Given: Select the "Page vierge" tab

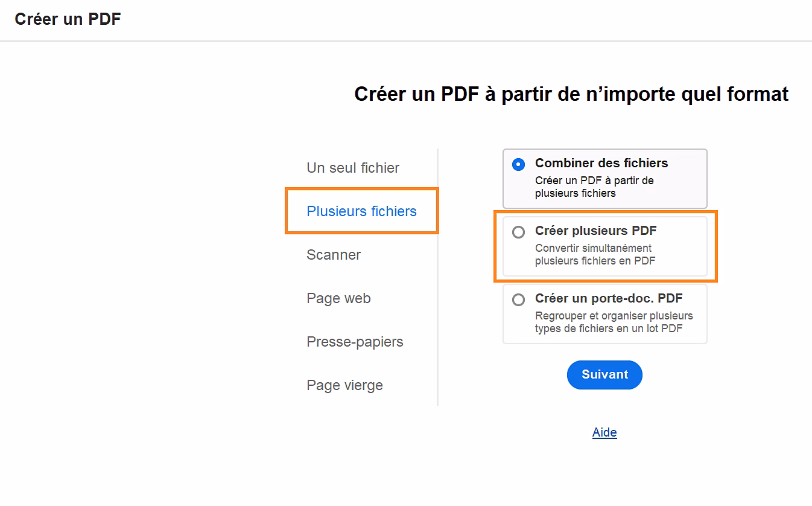Looking at the screenshot, I should coord(344,385).
